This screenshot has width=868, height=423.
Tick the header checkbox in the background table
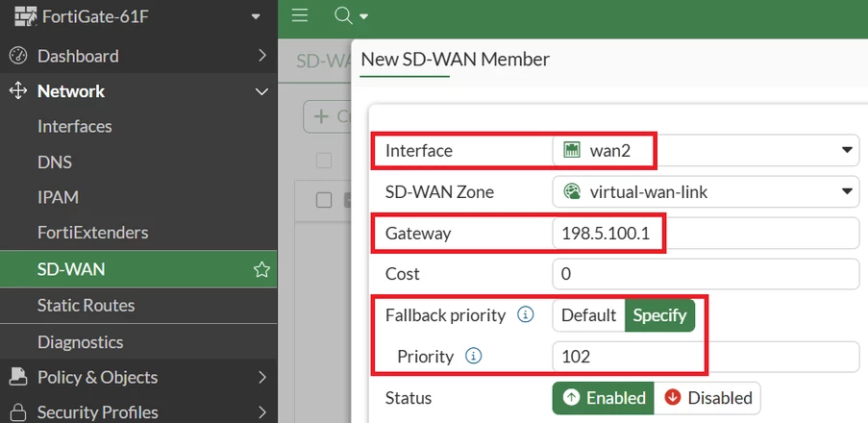point(324,162)
